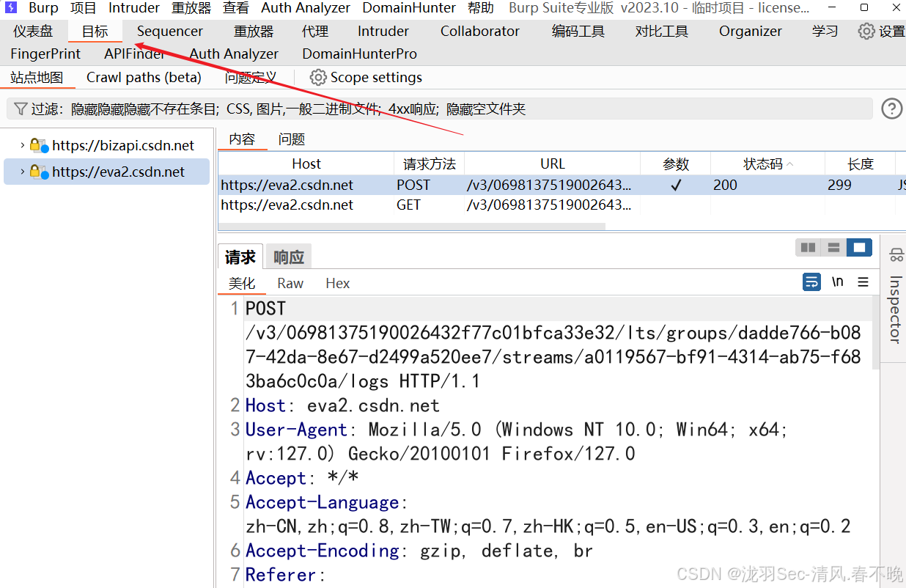906x588 pixels.
Task: Open the Auth Analyzer extension tab
Action: click(234, 54)
